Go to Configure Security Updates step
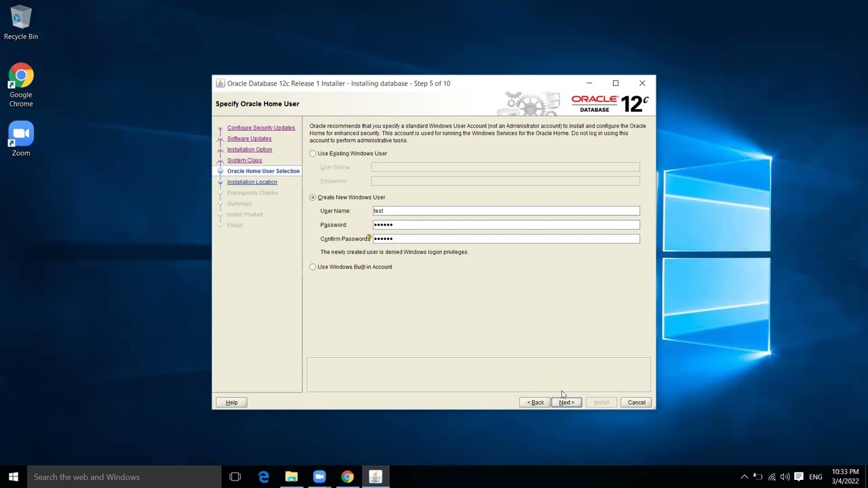Viewport: 868px width, 488px height. point(261,128)
